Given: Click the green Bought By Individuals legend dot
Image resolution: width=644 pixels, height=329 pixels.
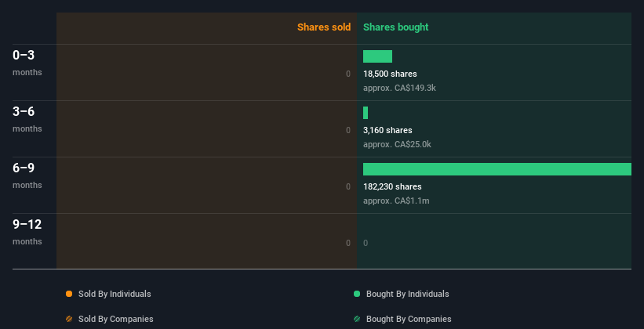Looking at the screenshot, I should point(357,294).
